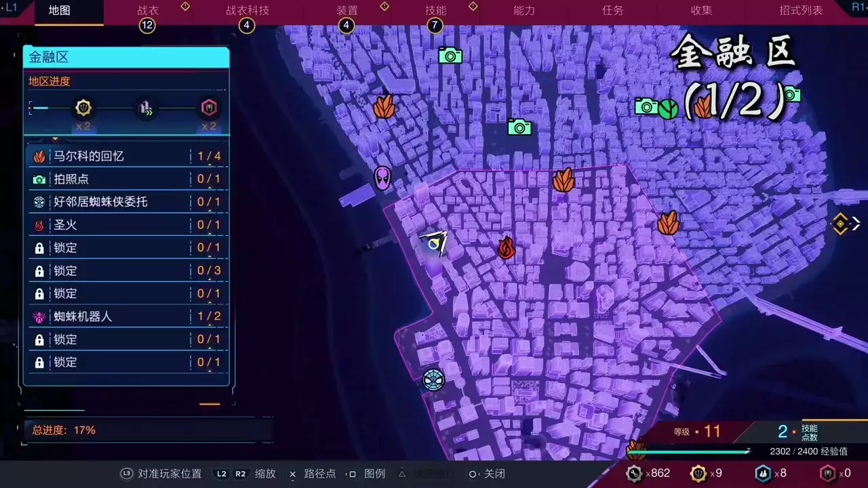
Task: Select the camera marker directly below the 技能 tab
Action: [450, 56]
